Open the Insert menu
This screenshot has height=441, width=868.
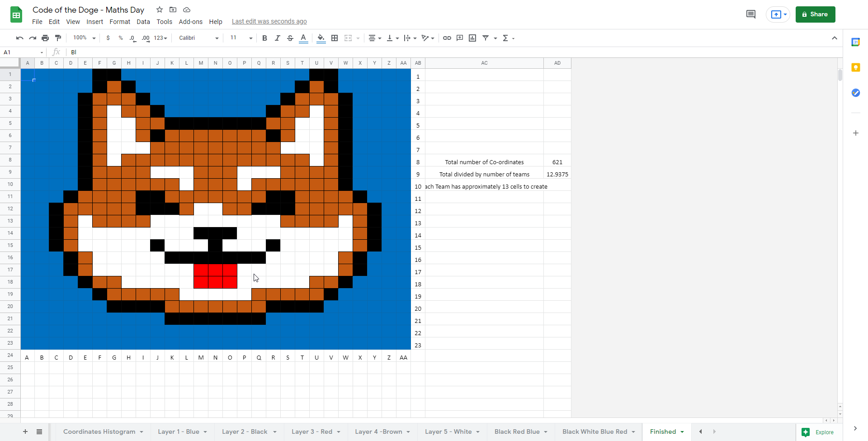pyautogui.click(x=94, y=22)
